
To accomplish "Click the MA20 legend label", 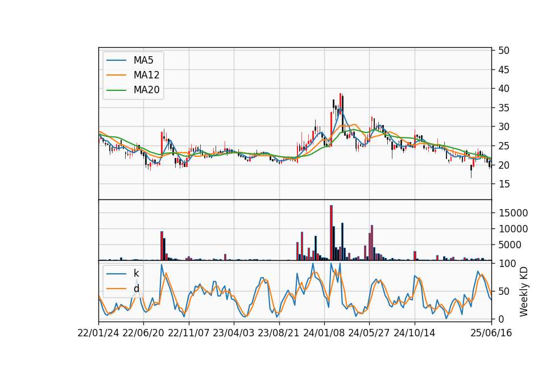I will [146, 90].
